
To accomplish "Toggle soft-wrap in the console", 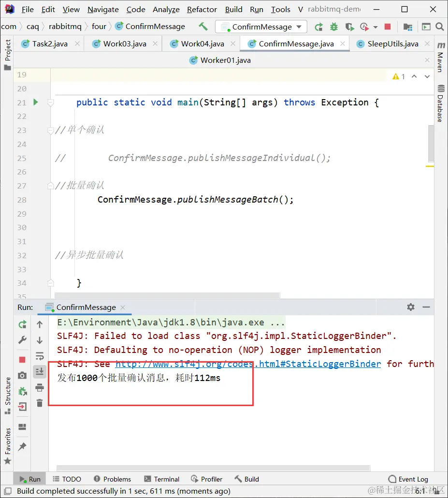I will [40, 356].
